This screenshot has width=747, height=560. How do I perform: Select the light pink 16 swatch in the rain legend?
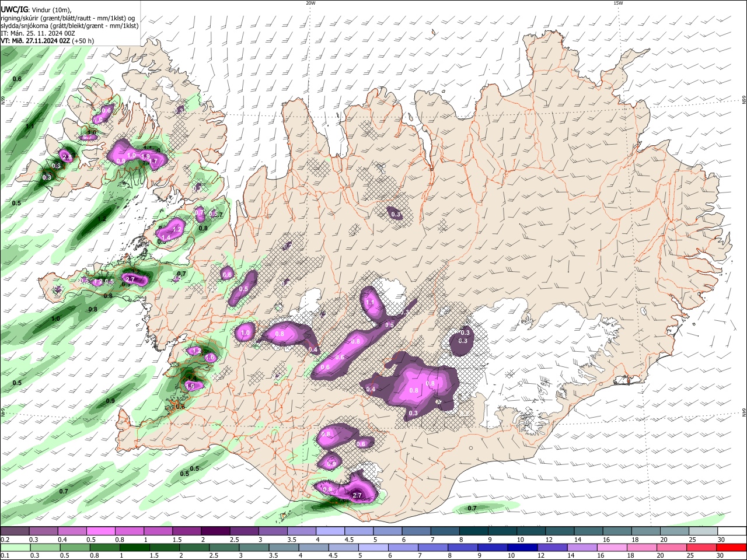click(x=611, y=547)
